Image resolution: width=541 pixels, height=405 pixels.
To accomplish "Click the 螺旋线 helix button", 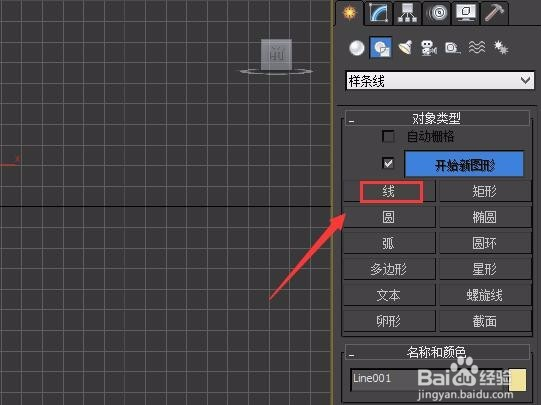I will click(x=485, y=295).
